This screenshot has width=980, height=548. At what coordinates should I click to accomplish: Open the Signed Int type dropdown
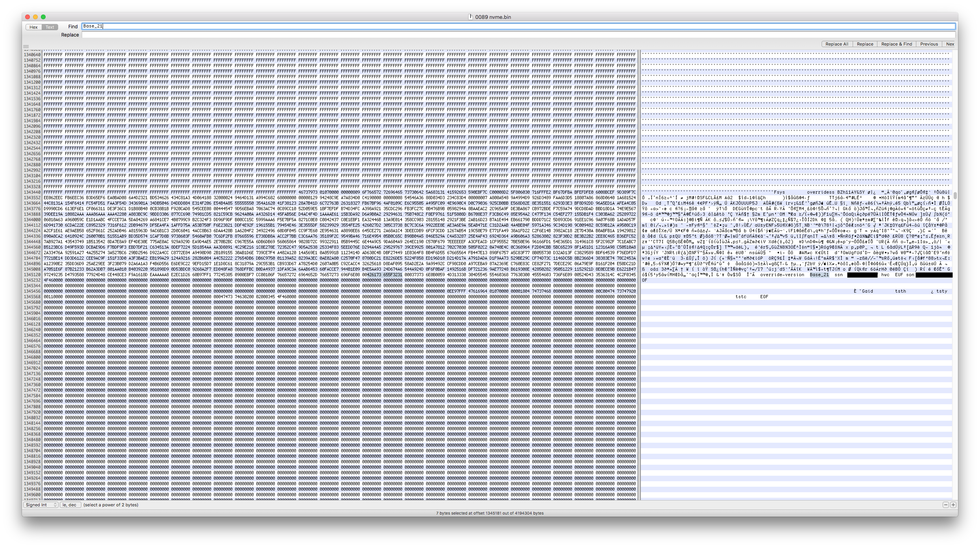[x=41, y=505]
